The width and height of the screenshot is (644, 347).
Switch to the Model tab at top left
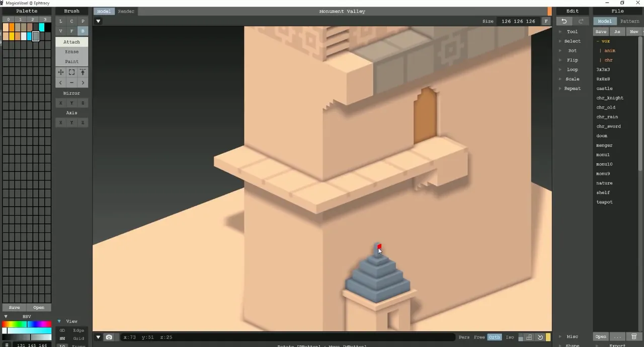pyautogui.click(x=104, y=11)
